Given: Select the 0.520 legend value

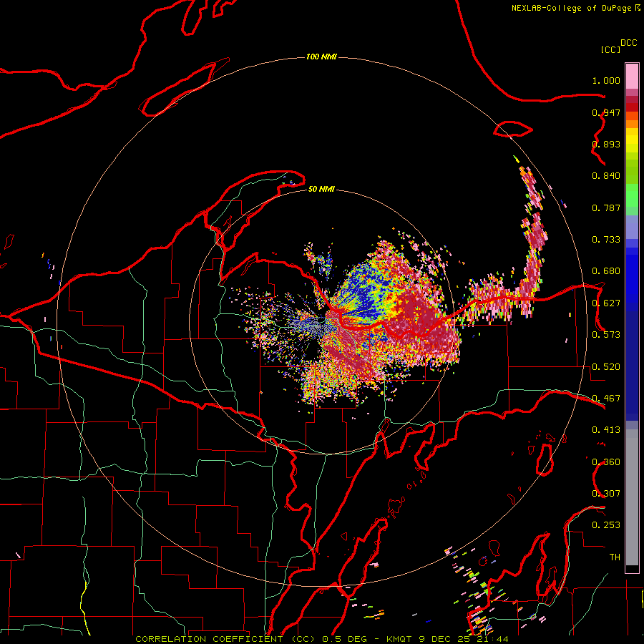Looking at the screenshot, I should (606, 367).
